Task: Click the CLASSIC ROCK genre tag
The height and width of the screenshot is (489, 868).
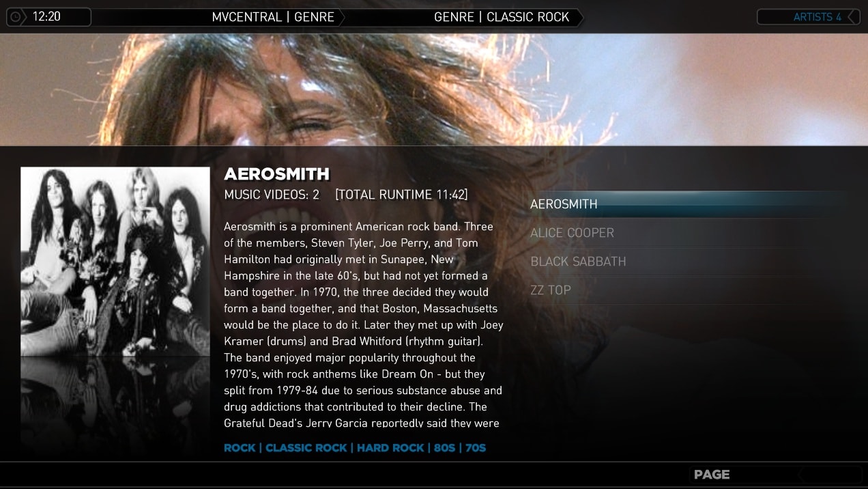Action: (306, 448)
